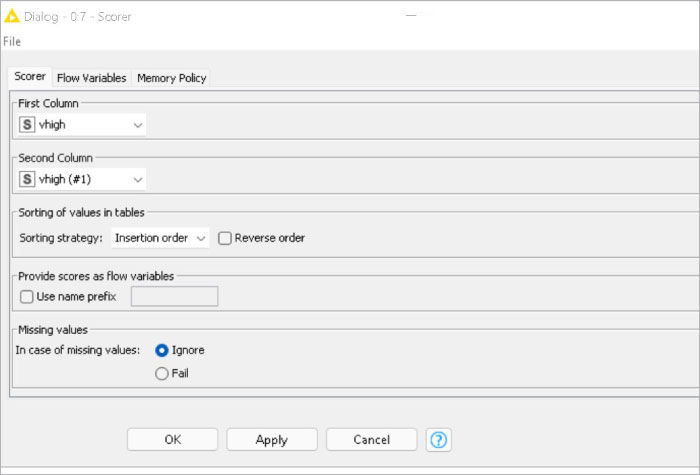Select the Fail missing values radio button

(x=162, y=373)
